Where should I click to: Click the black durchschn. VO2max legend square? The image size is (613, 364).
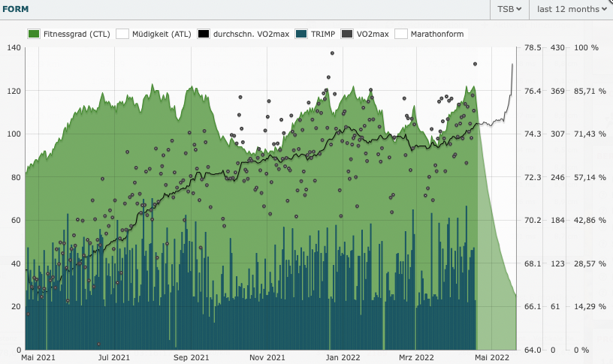pos(204,35)
